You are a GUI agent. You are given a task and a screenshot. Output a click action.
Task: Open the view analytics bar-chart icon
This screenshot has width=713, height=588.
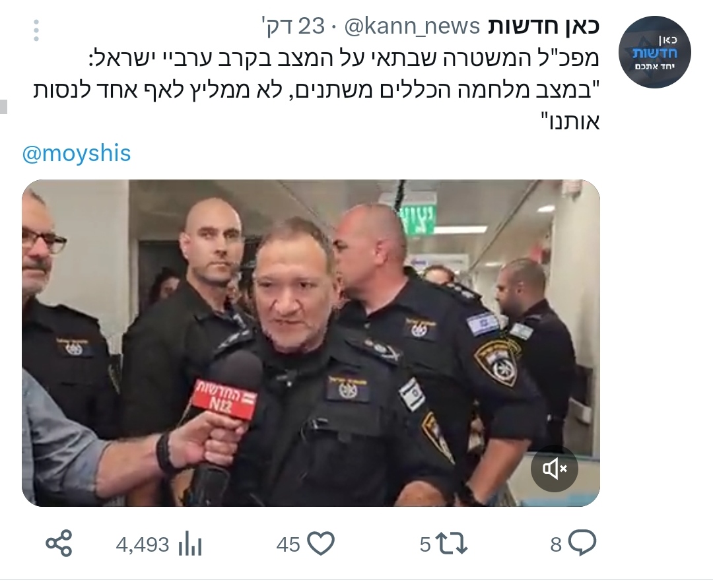(x=189, y=544)
